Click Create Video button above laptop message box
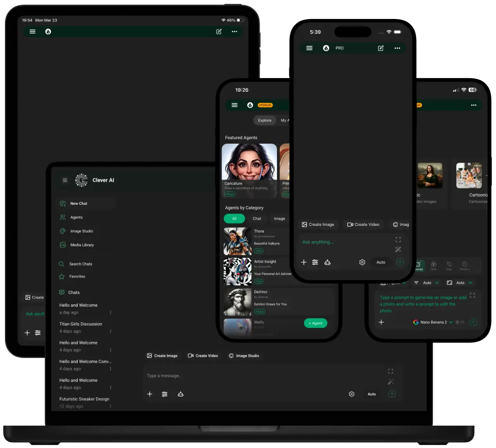The height and width of the screenshot is (448, 496). click(203, 356)
